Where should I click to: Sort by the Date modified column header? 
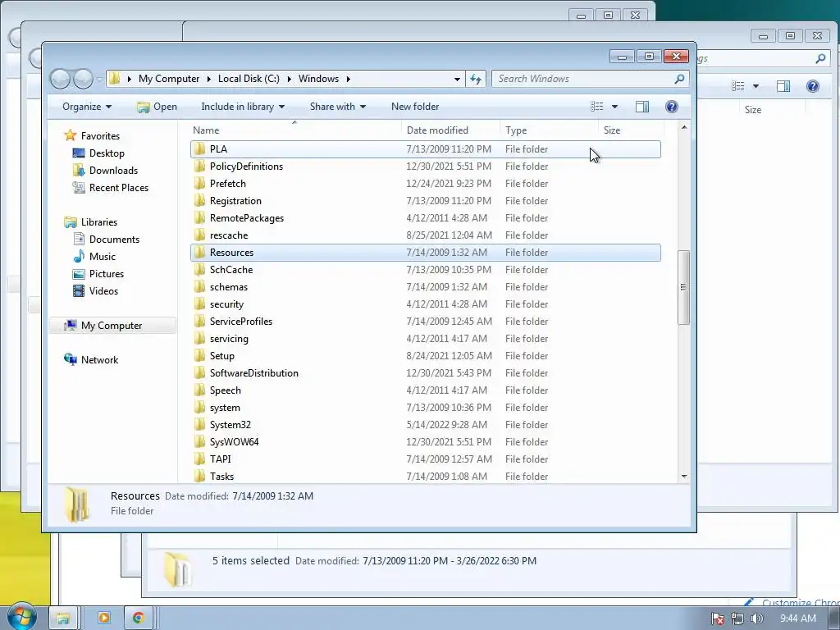point(450,130)
